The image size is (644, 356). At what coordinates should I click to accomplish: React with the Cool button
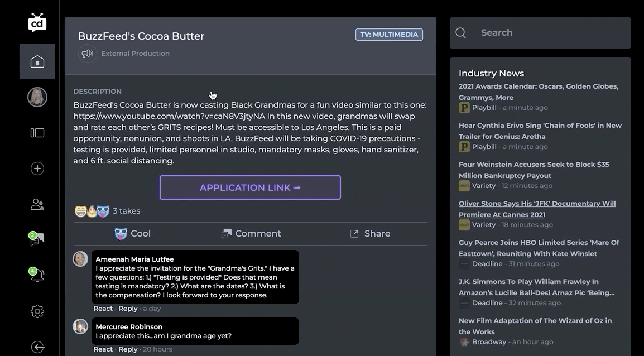point(132,233)
